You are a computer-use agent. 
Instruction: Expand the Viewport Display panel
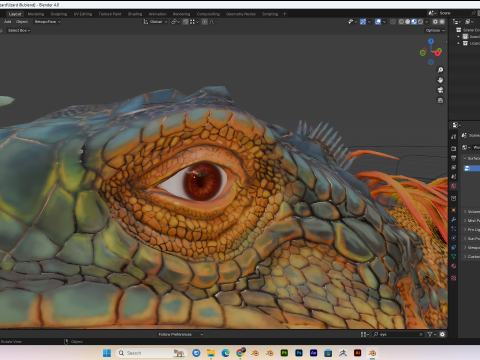472,247
